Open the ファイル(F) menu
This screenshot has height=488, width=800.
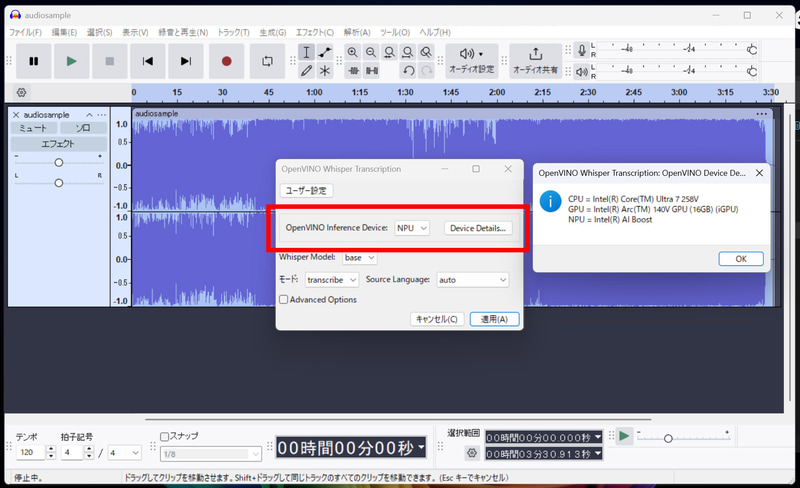click(x=25, y=32)
